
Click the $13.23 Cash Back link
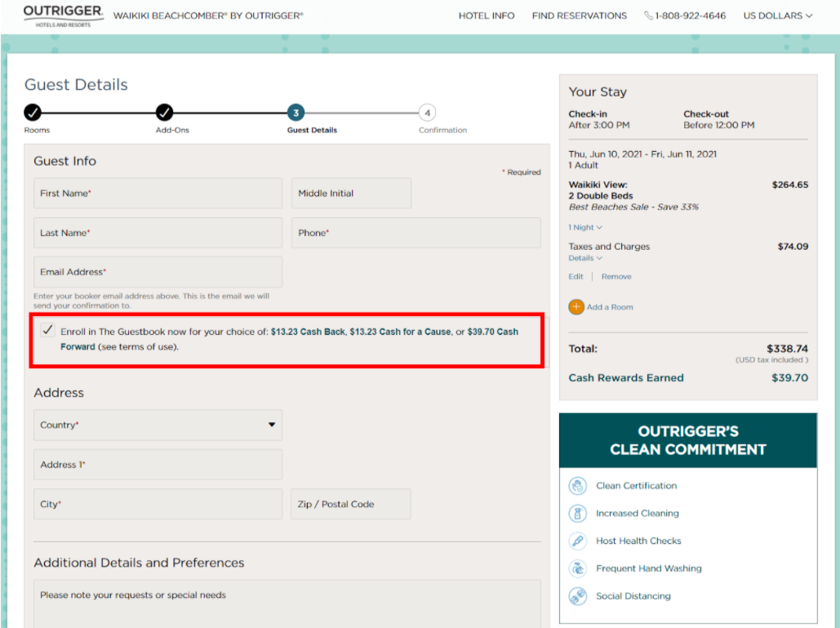308,332
